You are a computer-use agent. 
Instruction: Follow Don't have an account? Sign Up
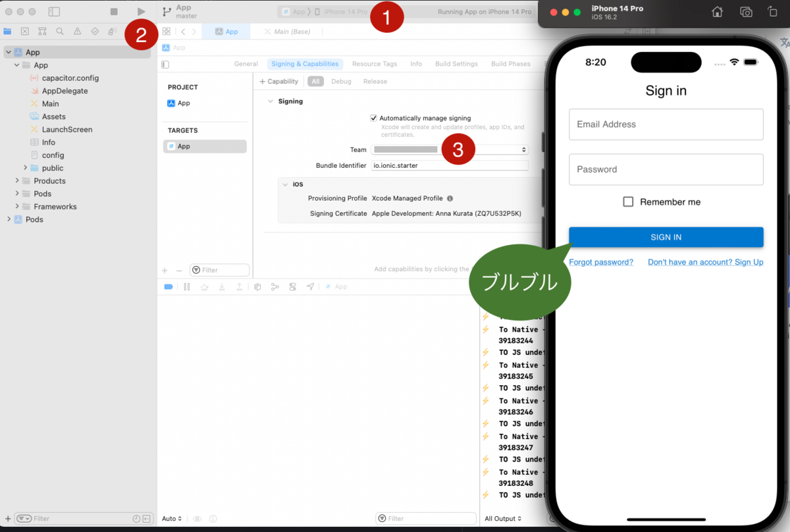point(706,262)
